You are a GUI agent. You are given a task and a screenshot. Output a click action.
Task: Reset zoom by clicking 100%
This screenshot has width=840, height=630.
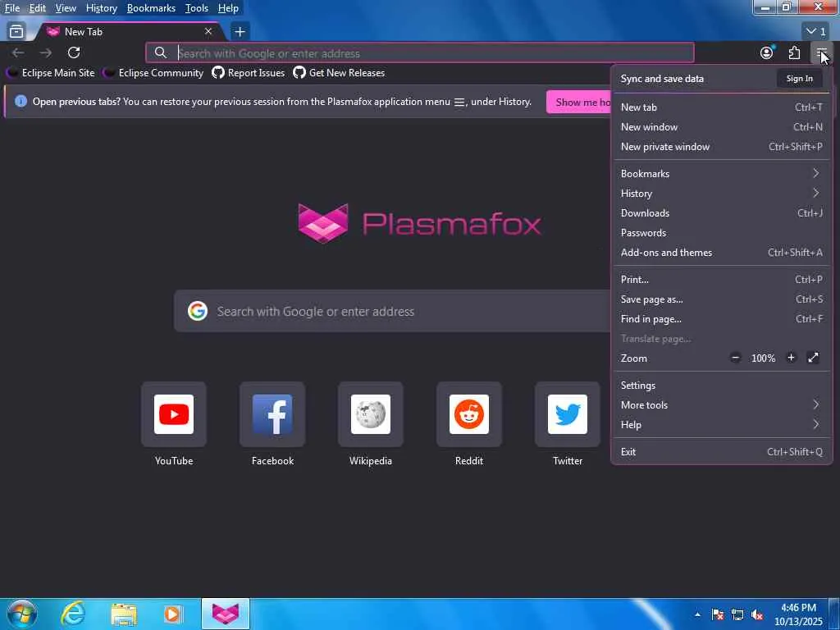pyautogui.click(x=763, y=358)
